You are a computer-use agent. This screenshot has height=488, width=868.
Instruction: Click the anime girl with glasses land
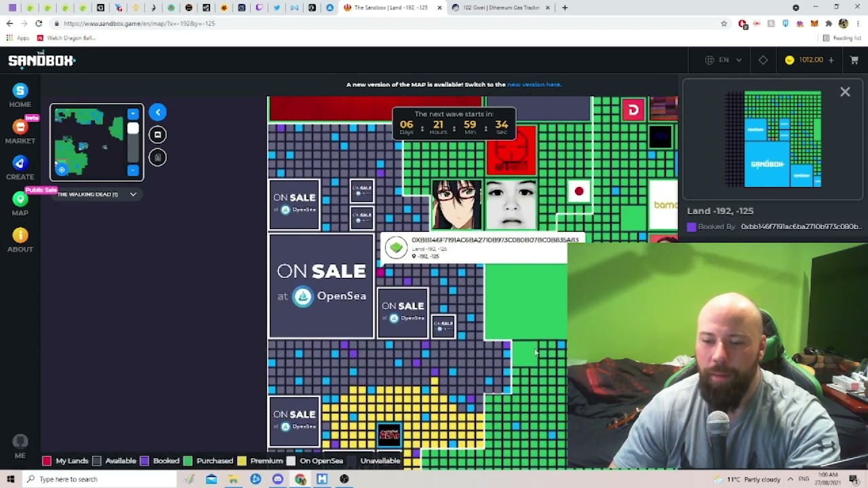(457, 205)
